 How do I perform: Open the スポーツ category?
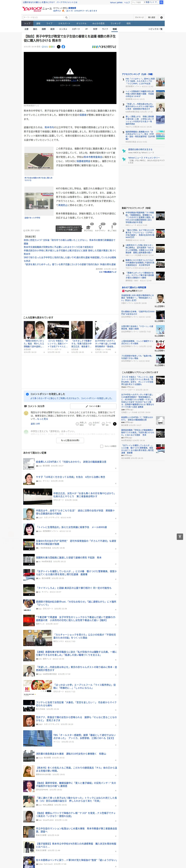(76, 29)
